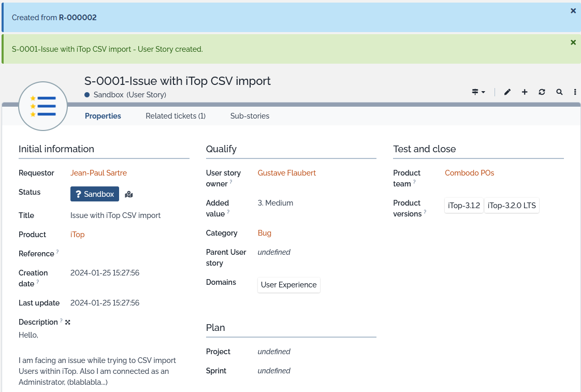Screen dimensions: 581x392
Task: Open the Bug category link
Action: point(264,233)
